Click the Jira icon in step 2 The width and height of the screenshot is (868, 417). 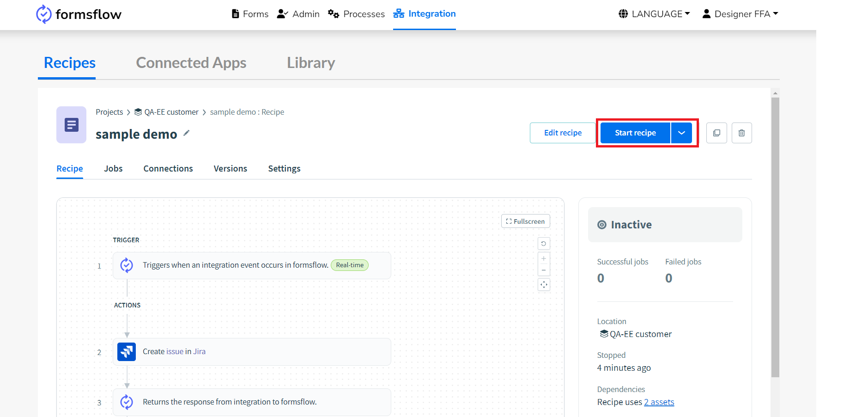pyautogui.click(x=127, y=352)
